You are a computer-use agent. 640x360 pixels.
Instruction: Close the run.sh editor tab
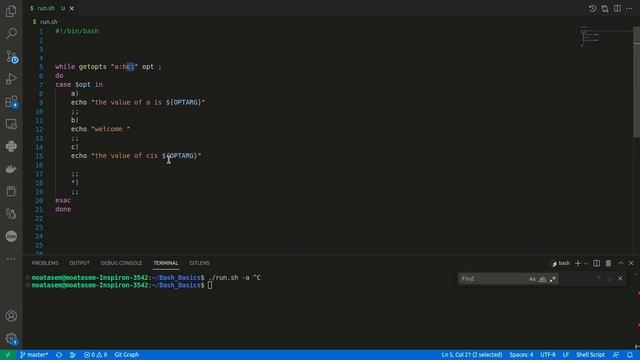pos(72,9)
